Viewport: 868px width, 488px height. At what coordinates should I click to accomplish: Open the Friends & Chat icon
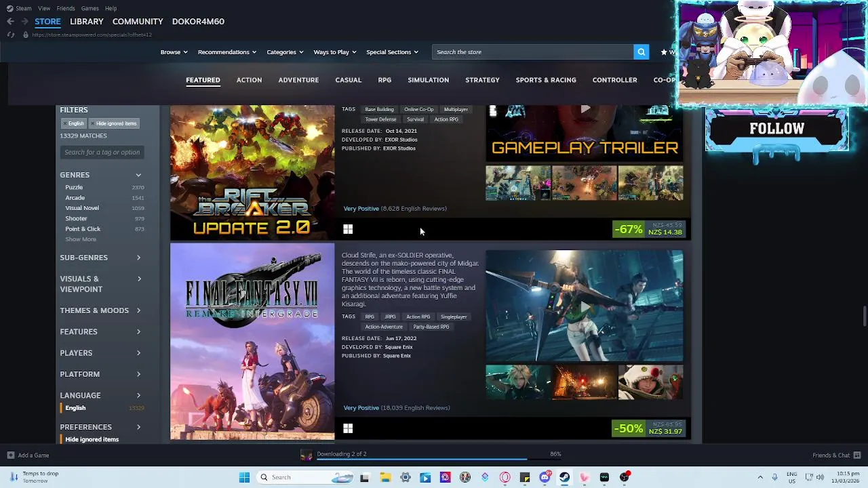tap(857, 455)
